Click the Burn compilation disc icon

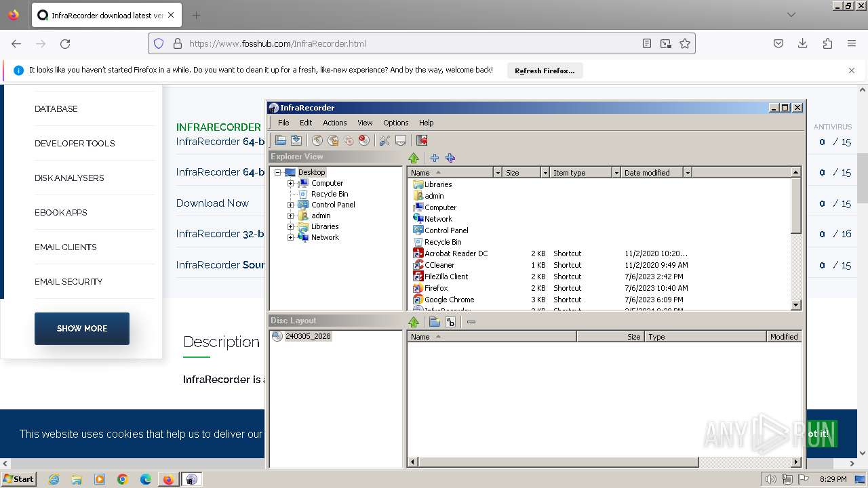317,140
